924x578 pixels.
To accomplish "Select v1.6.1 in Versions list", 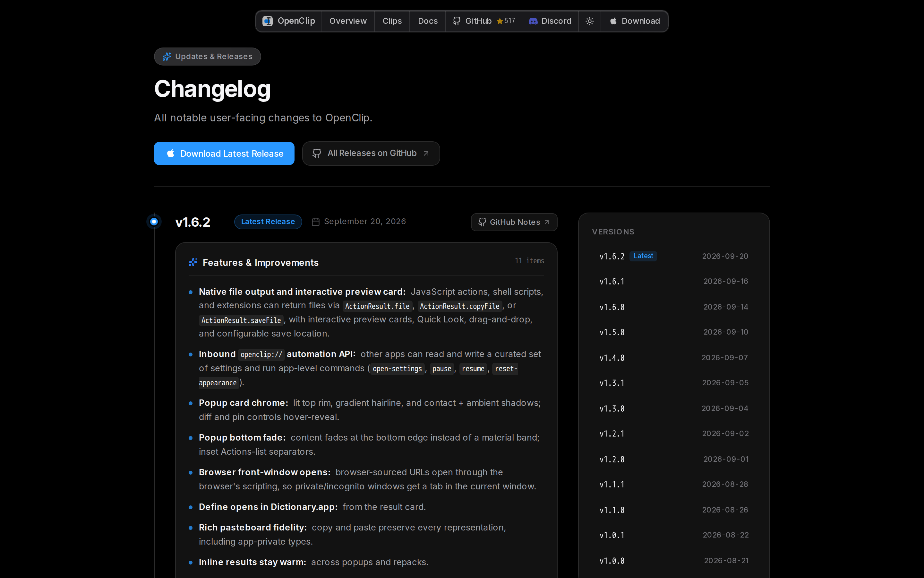I will click(x=674, y=281).
